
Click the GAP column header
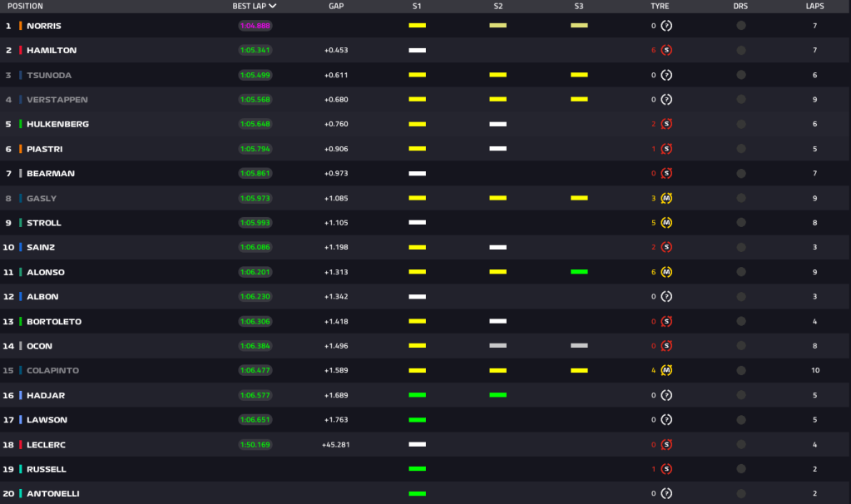coord(336,6)
